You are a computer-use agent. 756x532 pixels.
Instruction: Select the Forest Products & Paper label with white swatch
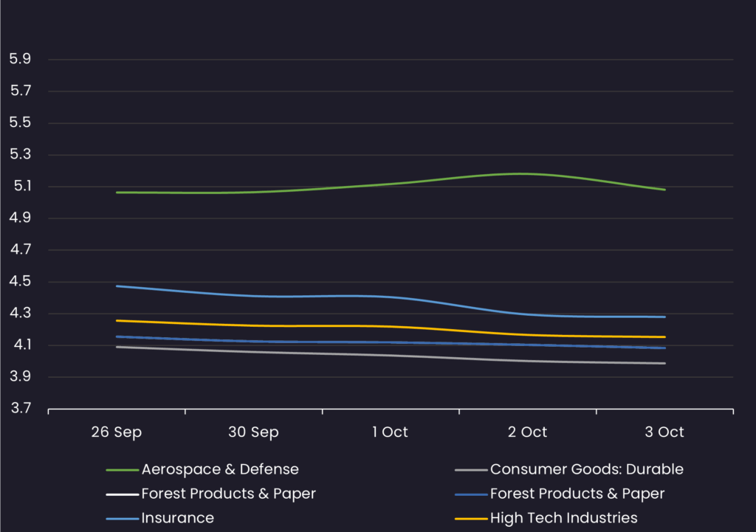(229, 494)
